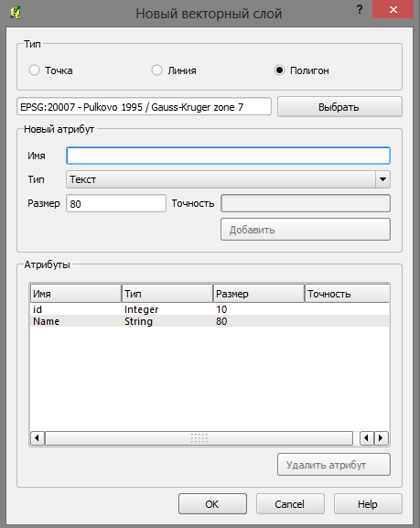Click the QGIS icon in the title bar

coord(16,13)
